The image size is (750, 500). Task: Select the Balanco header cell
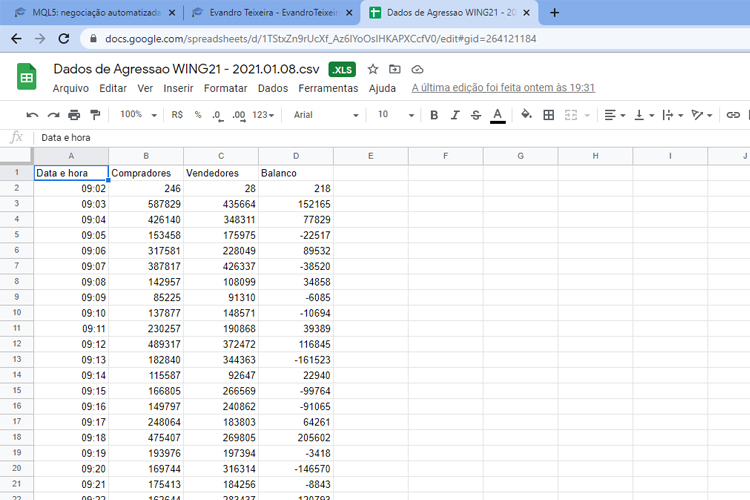pos(296,173)
